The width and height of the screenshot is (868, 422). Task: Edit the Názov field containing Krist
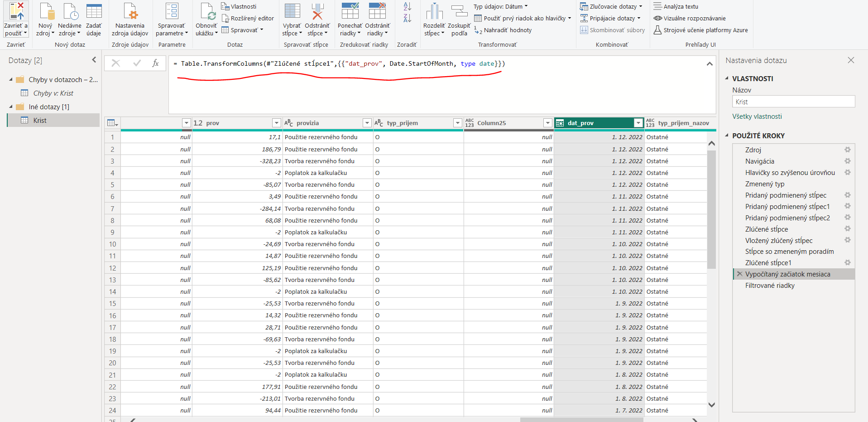pos(793,102)
